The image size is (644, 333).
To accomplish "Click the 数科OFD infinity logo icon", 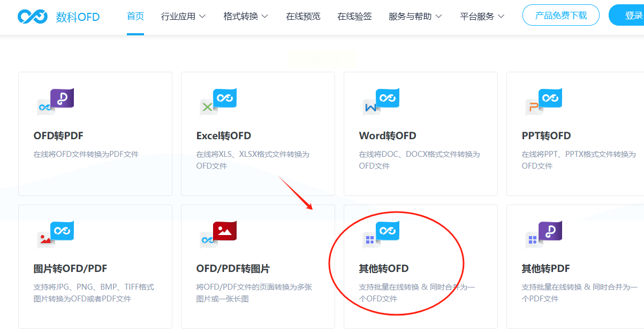I will coord(33,16).
